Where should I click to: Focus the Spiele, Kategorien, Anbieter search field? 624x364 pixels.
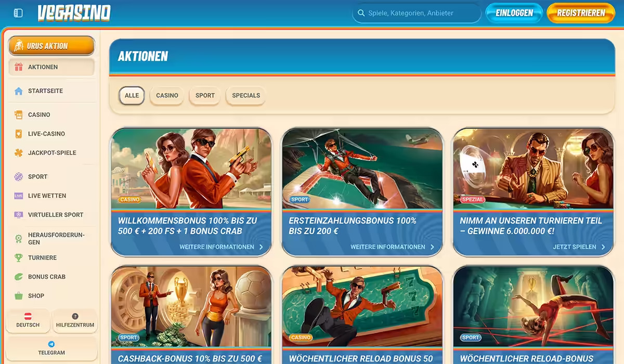417,13
